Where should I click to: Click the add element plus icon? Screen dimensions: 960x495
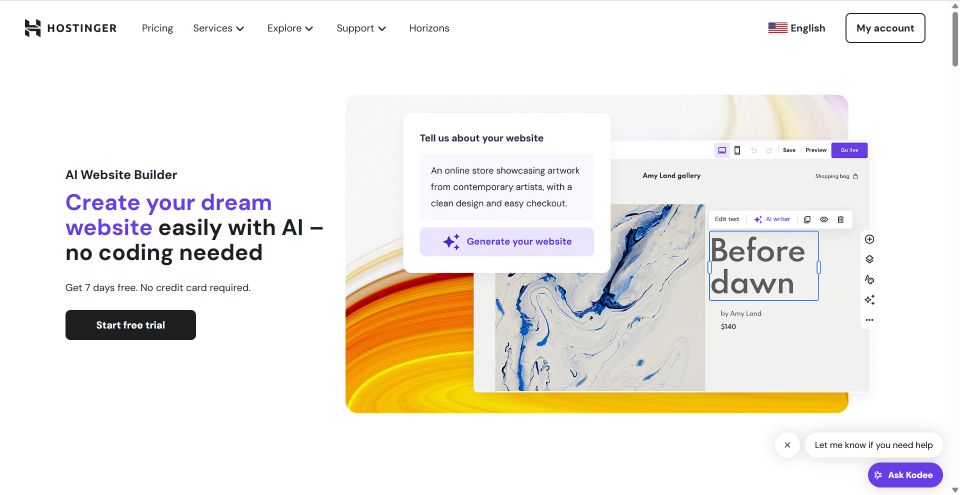[x=869, y=239]
